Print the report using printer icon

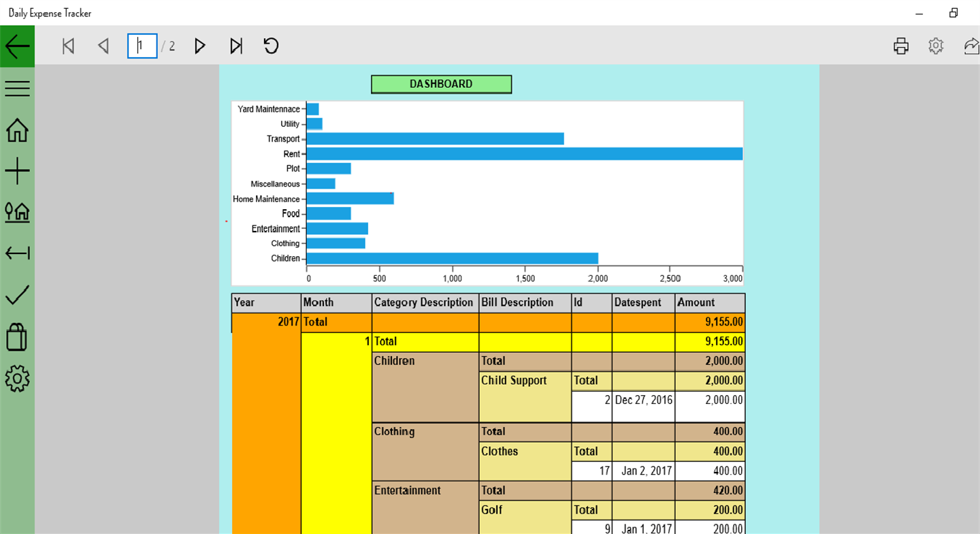coord(901,46)
